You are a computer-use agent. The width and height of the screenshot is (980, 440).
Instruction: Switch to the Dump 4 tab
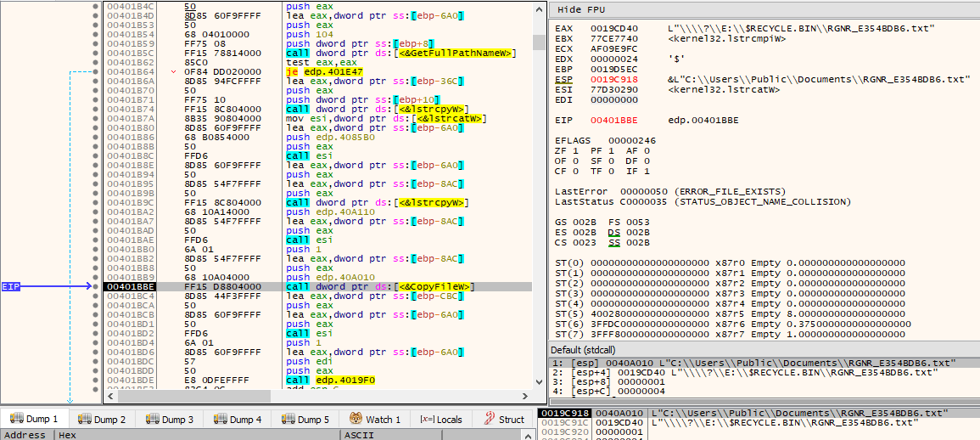(237, 420)
